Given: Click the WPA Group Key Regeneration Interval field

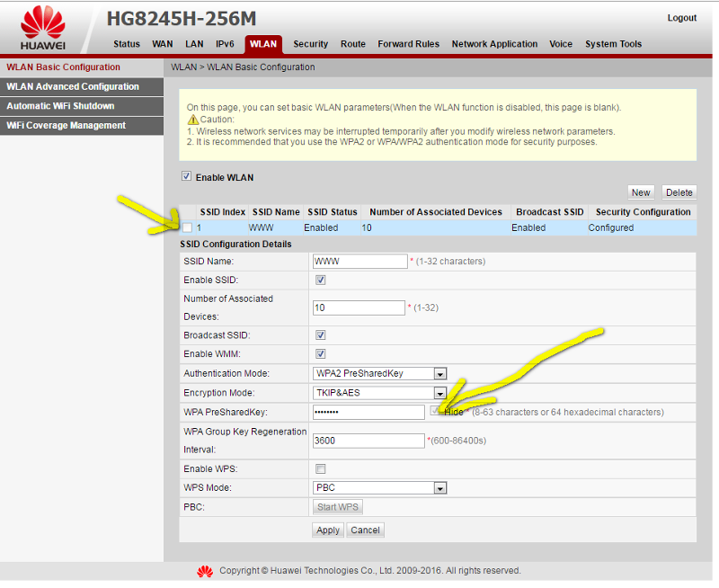Looking at the screenshot, I should (368, 441).
